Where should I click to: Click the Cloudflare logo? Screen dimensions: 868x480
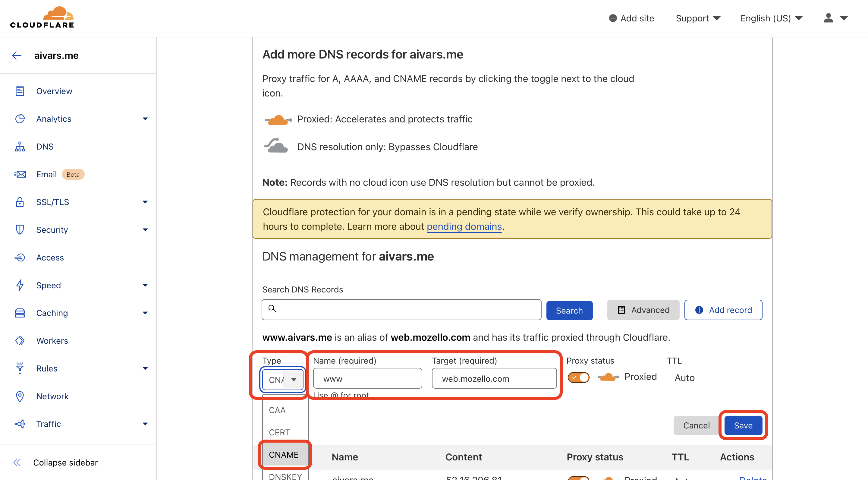click(x=42, y=17)
